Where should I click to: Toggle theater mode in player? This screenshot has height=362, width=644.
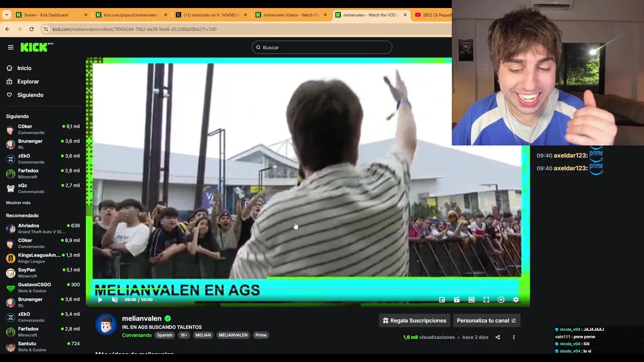[x=471, y=300]
